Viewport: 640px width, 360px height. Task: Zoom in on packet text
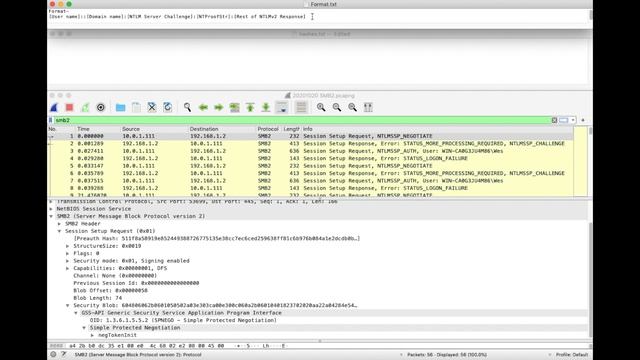[321, 107]
